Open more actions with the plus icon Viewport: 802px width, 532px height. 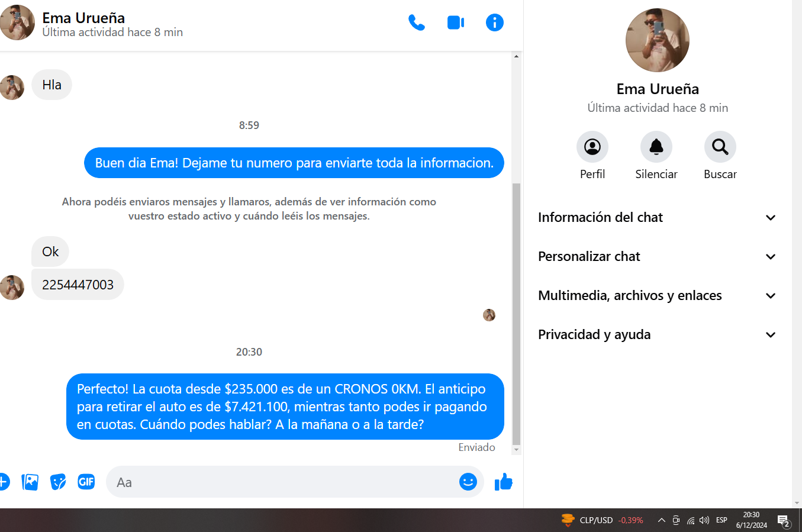point(4,482)
